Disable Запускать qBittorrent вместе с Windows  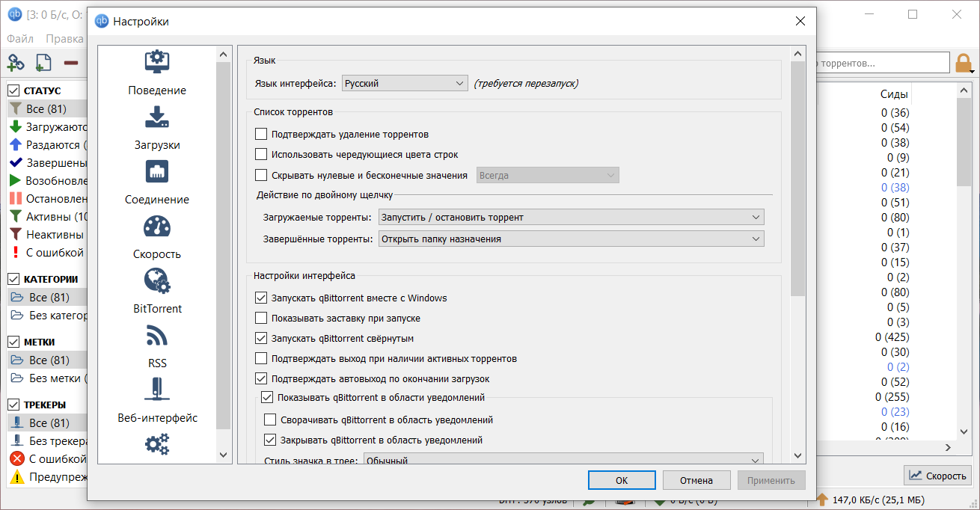[261, 298]
